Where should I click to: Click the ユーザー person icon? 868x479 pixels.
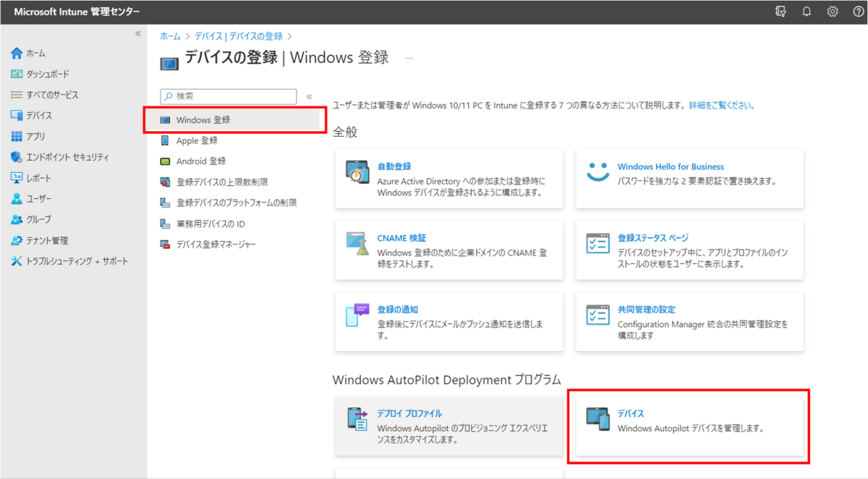(17, 198)
